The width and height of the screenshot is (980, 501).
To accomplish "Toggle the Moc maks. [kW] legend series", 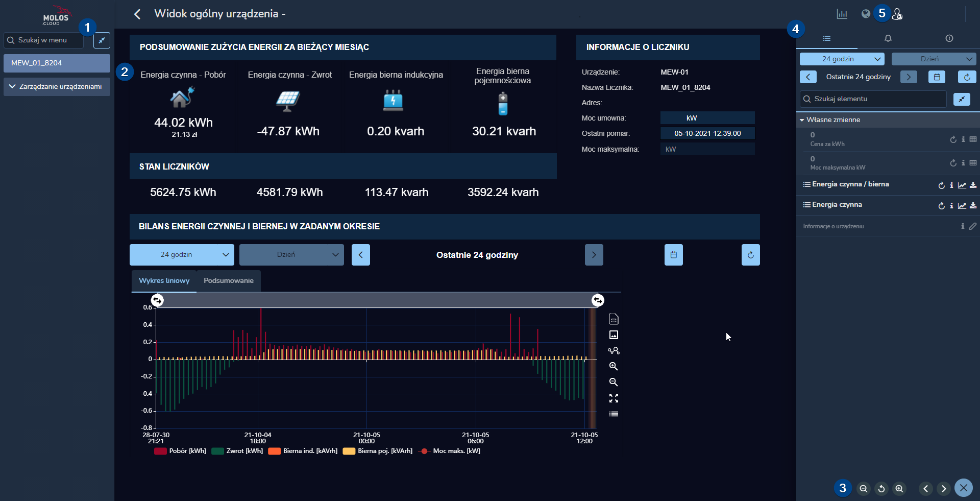I will point(449,451).
